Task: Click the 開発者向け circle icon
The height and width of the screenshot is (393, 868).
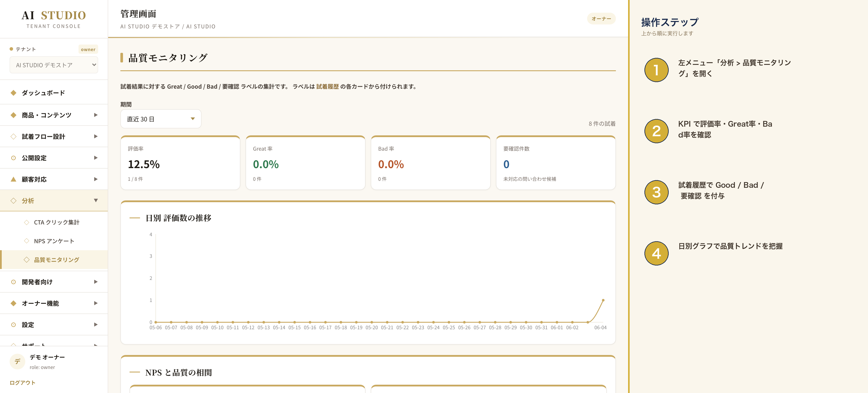Action: click(x=14, y=282)
